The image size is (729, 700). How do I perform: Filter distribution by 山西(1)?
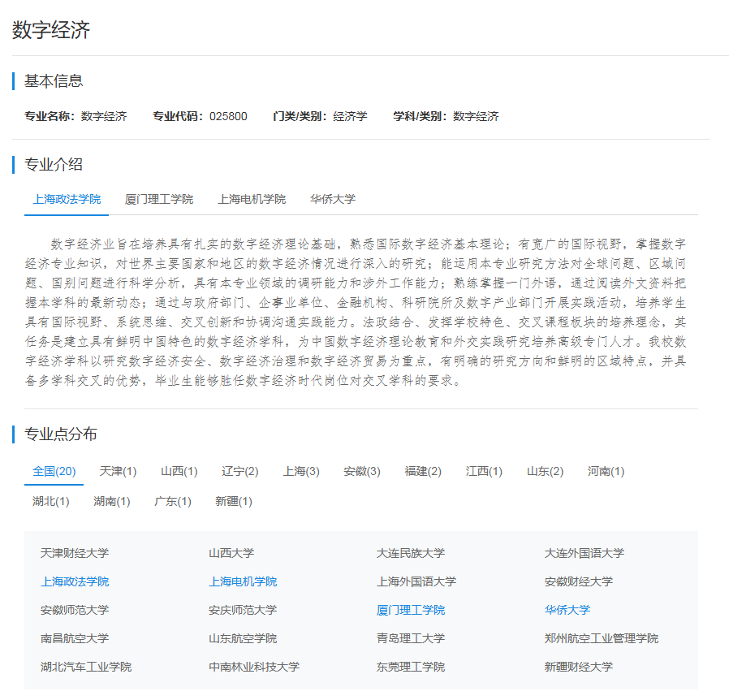click(179, 471)
